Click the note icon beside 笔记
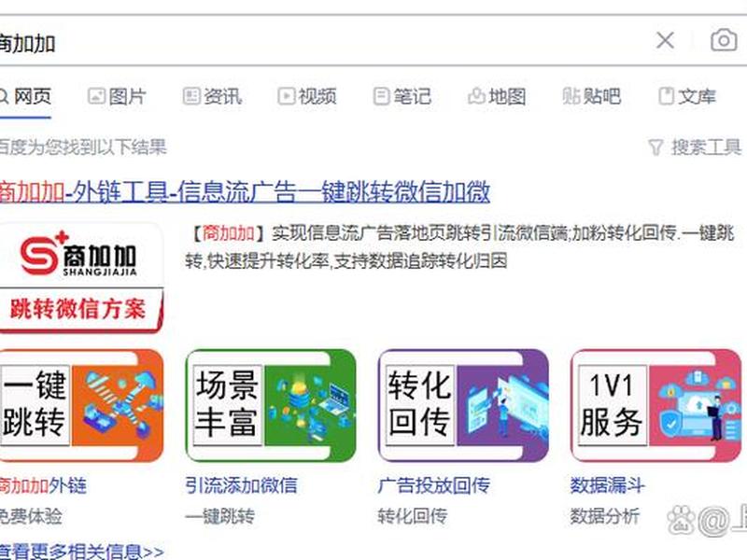Viewport: 747px width, 560px height. pyautogui.click(x=381, y=97)
